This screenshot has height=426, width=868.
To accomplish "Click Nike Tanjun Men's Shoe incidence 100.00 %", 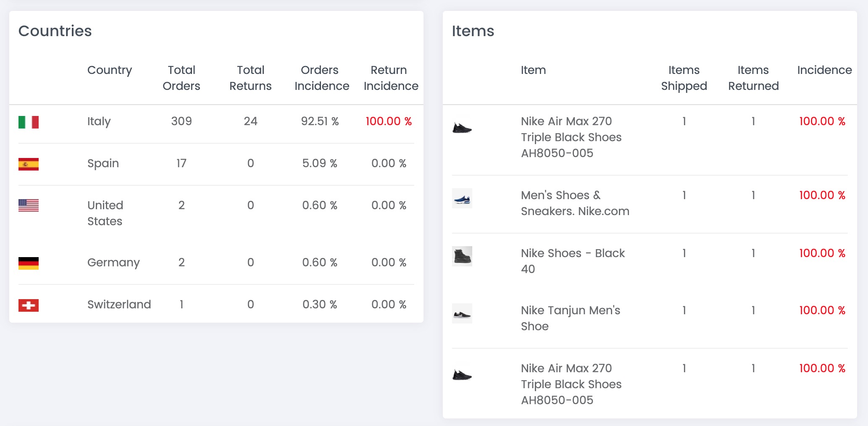I will pos(822,310).
